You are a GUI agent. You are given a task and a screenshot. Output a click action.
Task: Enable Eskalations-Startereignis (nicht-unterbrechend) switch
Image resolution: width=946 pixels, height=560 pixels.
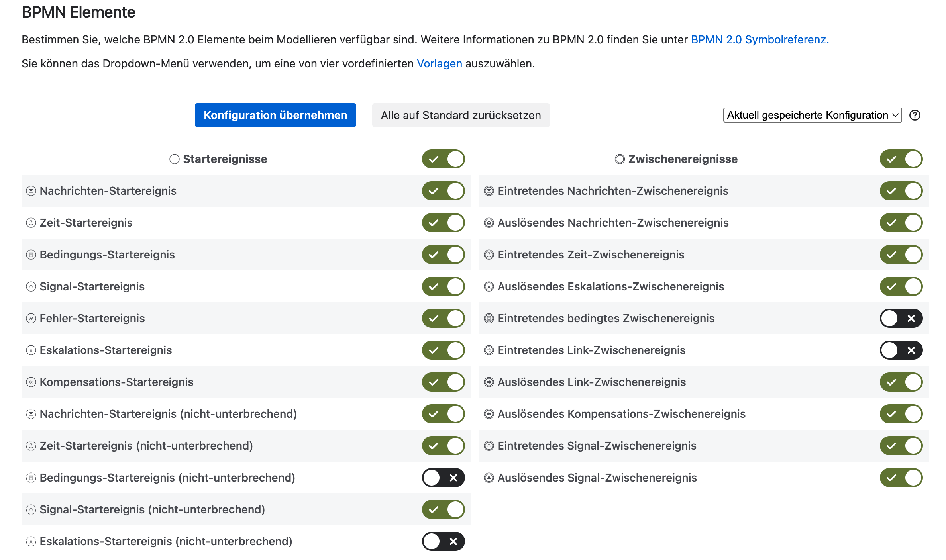(x=444, y=541)
